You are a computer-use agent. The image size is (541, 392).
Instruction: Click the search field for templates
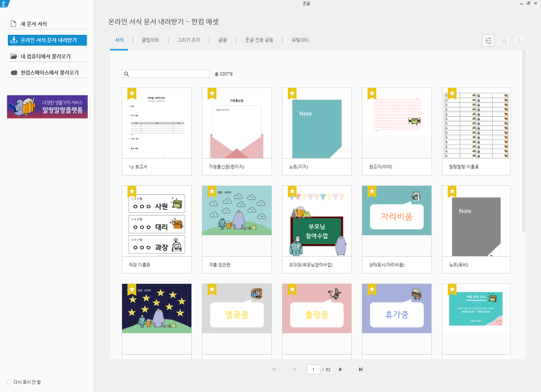pos(166,74)
